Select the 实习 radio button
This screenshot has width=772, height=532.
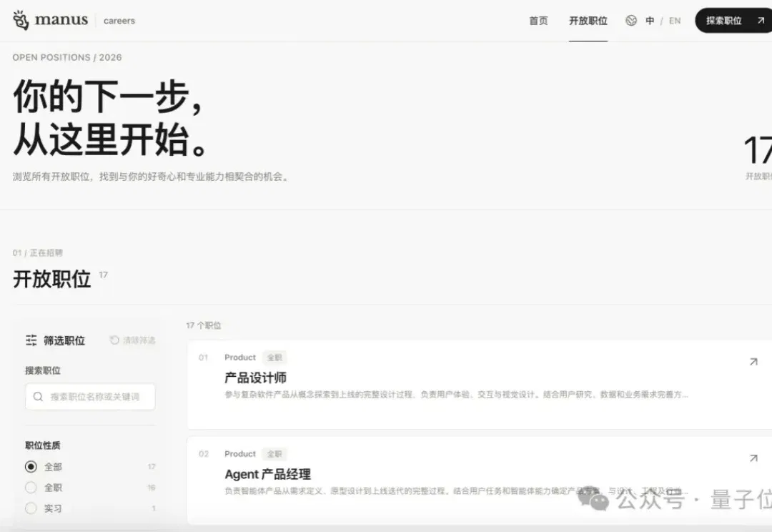(x=31, y=508)
